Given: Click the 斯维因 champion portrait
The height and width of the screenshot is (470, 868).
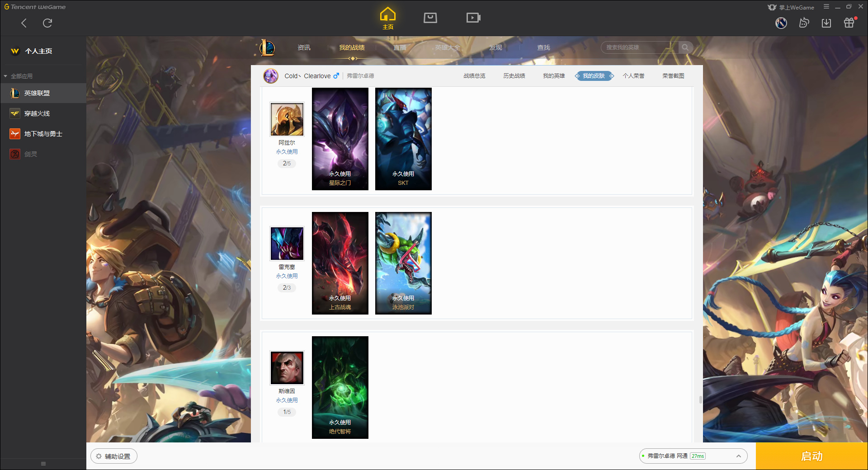Looking at the screenshot, I should pyautogui.click(x=287, y=368).
